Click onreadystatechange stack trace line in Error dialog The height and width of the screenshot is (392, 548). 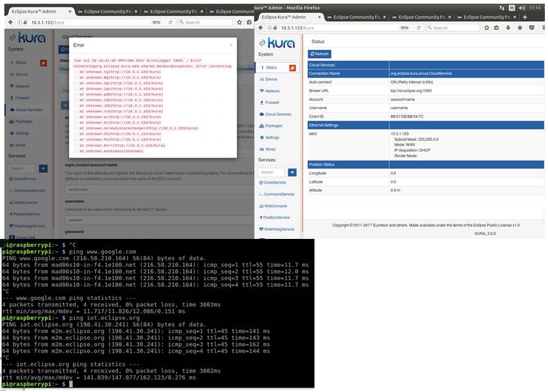(x=139, y=128)
